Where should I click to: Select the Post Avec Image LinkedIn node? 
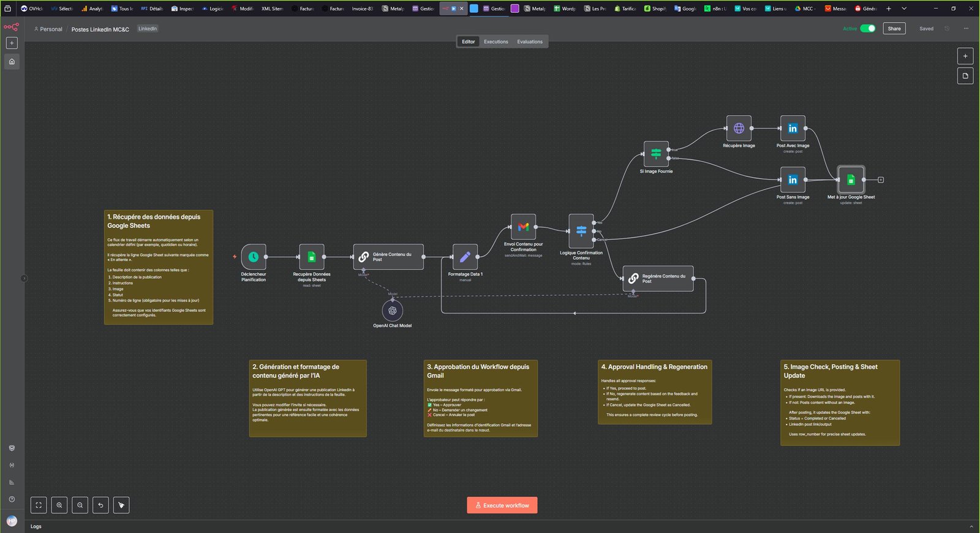click(x=793, y=129)
